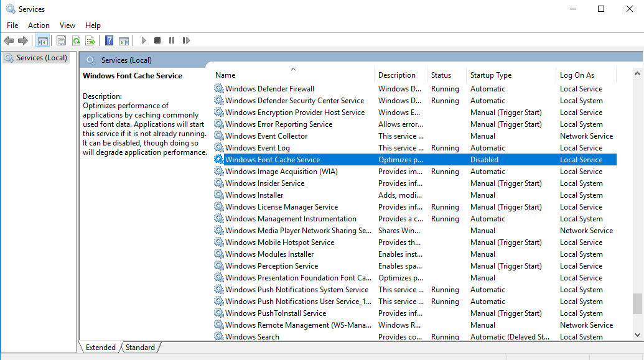Click the Forward arrow toolbar icon
Screen dimensions: 644x360
(23, 40)
